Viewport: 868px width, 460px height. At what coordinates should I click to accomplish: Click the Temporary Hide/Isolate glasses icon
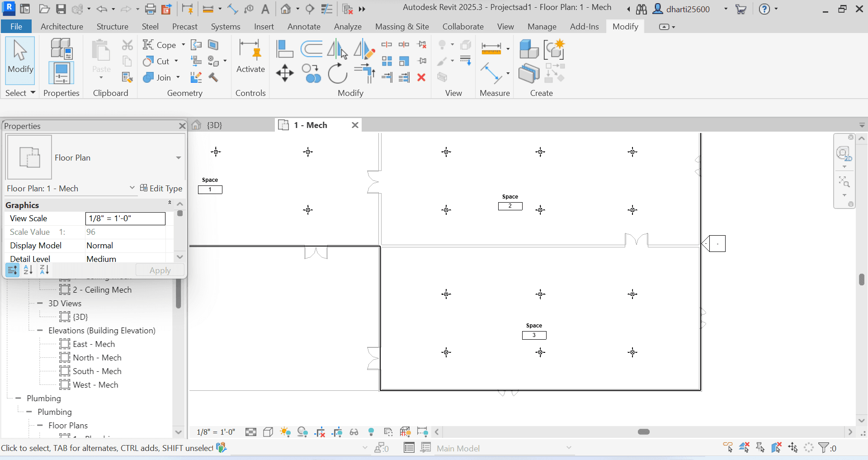point(354,432)
